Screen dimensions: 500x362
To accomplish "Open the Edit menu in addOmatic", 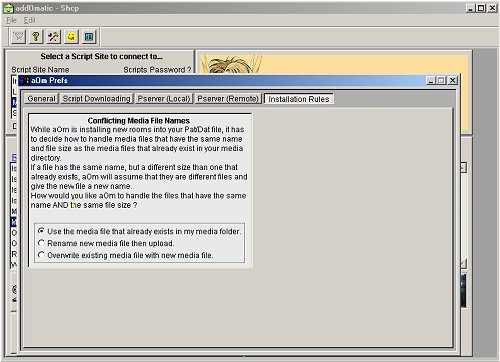I will 29,20.
